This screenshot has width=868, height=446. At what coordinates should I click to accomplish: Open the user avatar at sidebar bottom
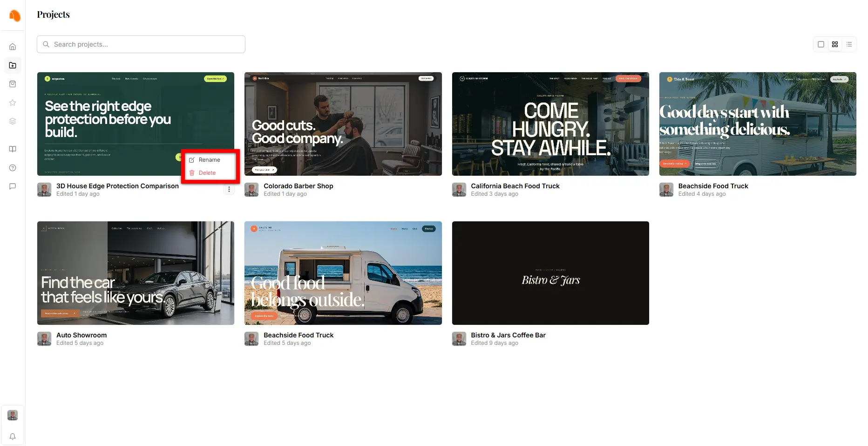pos(13,415)
